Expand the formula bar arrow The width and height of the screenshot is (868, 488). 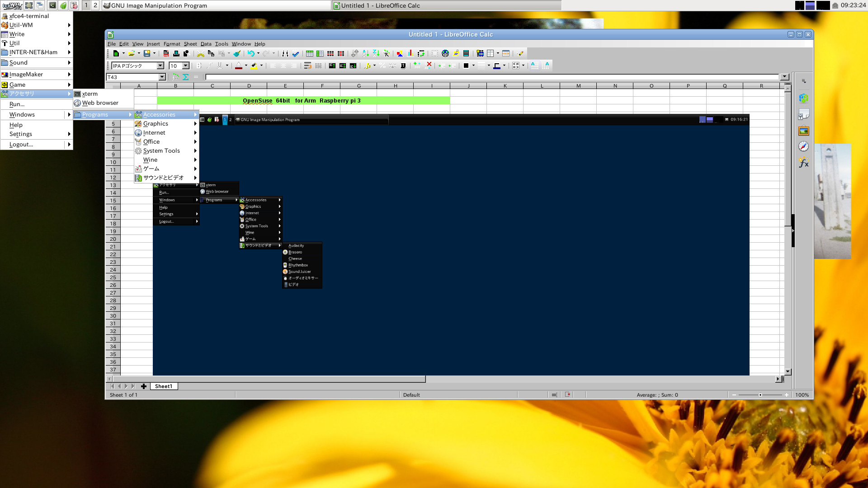pyautogui.click(x=785, y=77)
